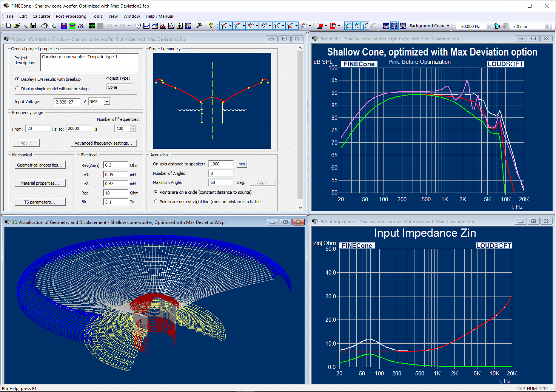This screenshot has height=392, width=556.
Task: Click the context help info balloon icon
Action: click(x=138, y=25)
